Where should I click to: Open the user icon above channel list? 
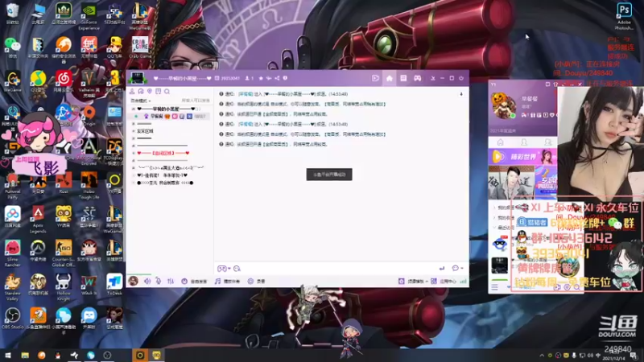[132, 91]
